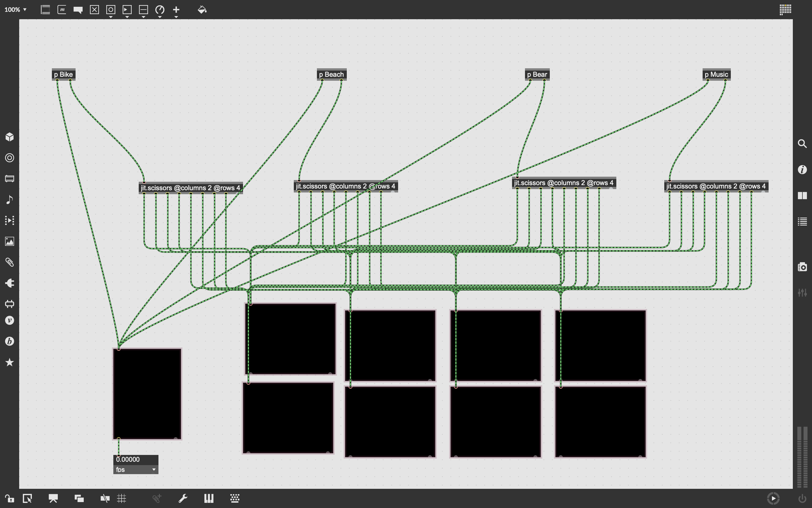The width and height of the screenshot is (812, 508).
Task: Add a toggle object from toolbar
Action: [95, 10]
